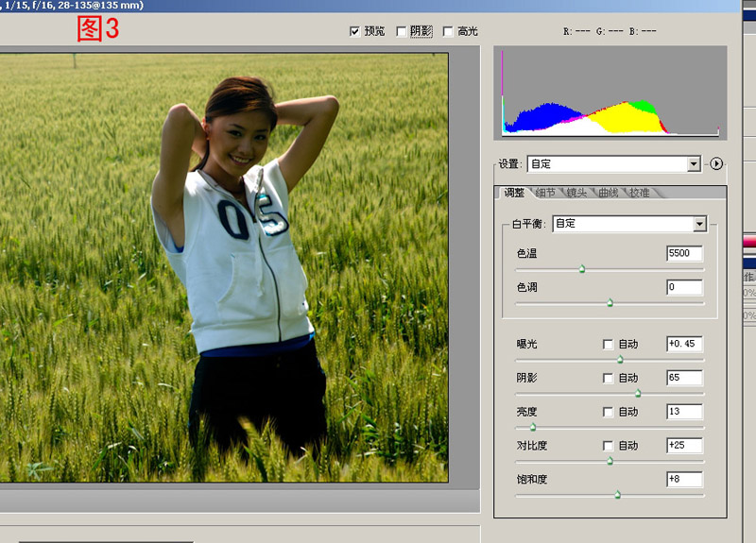Open the 白平衡 white balance dropdown

(629, 224)
